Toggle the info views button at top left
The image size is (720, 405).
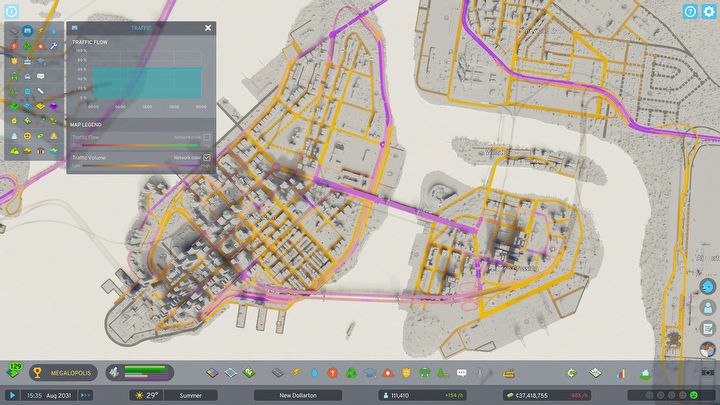coord(11,11)
